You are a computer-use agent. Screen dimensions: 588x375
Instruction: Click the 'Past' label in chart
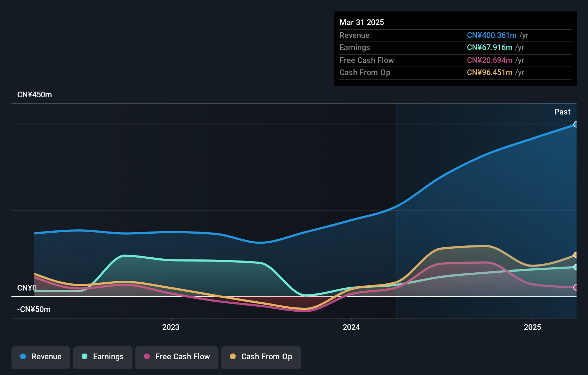point(562,112)
